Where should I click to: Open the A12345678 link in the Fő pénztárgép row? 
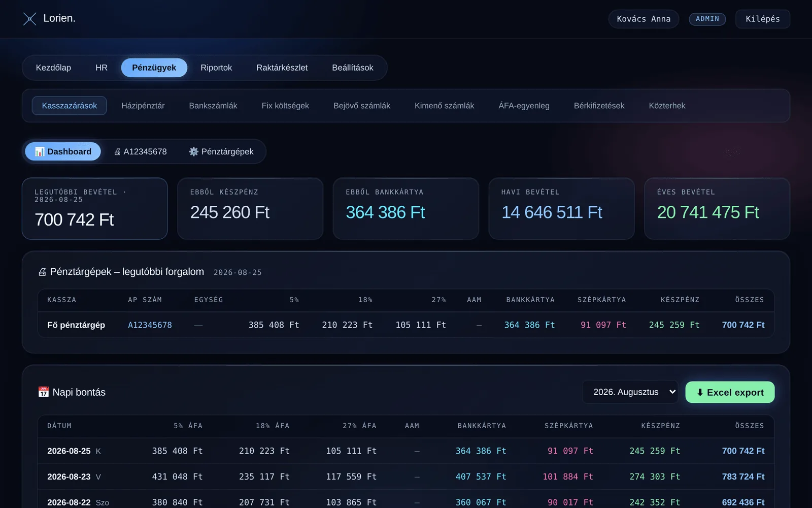(x=150, y=325)
